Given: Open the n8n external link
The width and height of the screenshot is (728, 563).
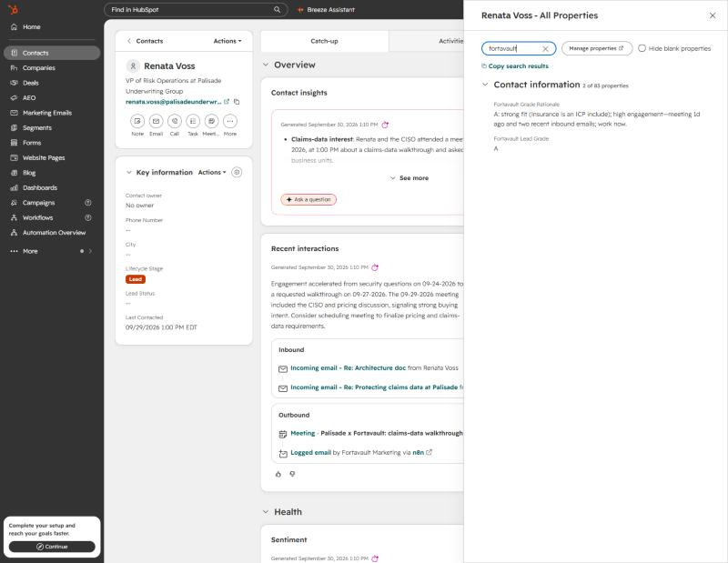Looking at the screenshot, I should (x=422, y=453).
